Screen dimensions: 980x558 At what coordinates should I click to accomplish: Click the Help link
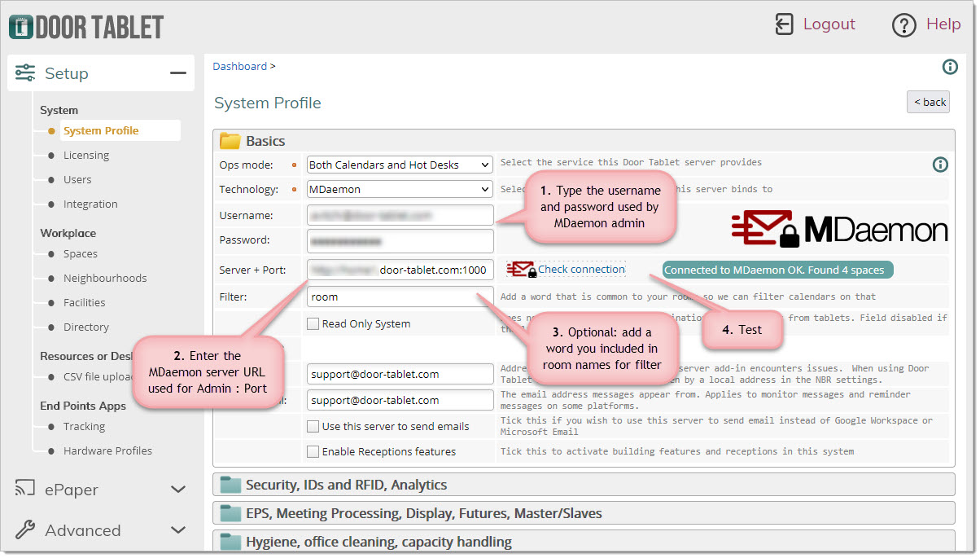(x=943, y=24)
